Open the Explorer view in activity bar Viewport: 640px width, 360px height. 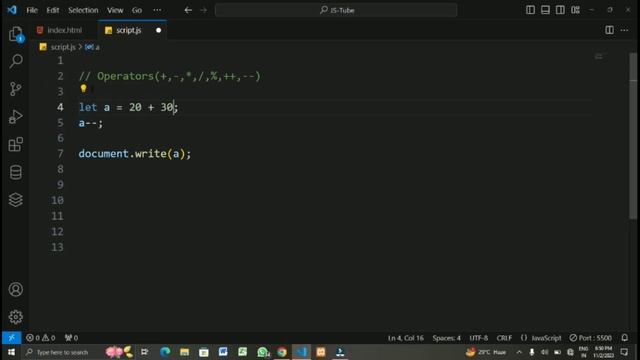16,34
